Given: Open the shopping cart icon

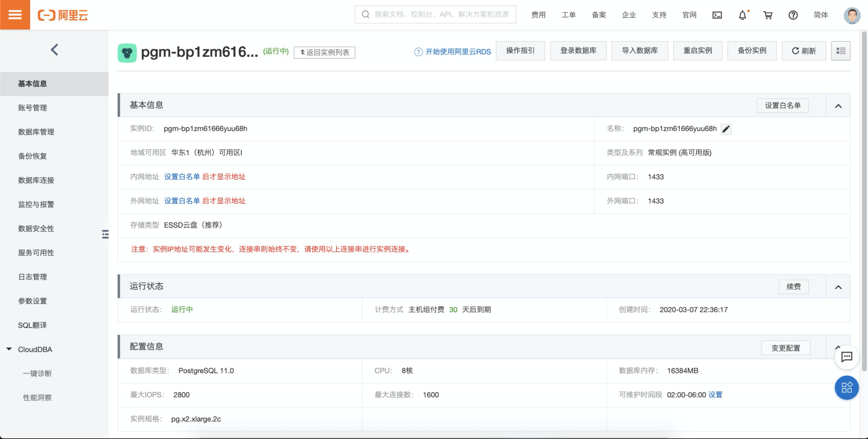Looking at the screenshot, I should (x=768, y=15).
